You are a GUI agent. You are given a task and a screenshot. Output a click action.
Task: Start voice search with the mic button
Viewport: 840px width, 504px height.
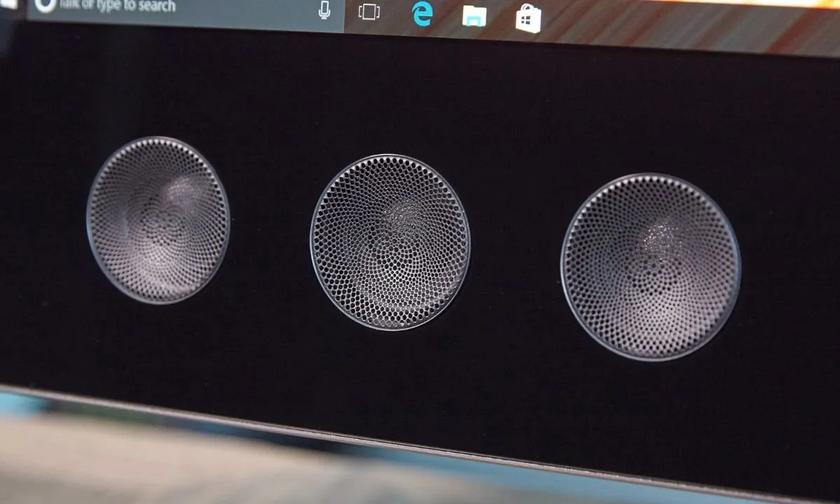click(x=324, y=10)
